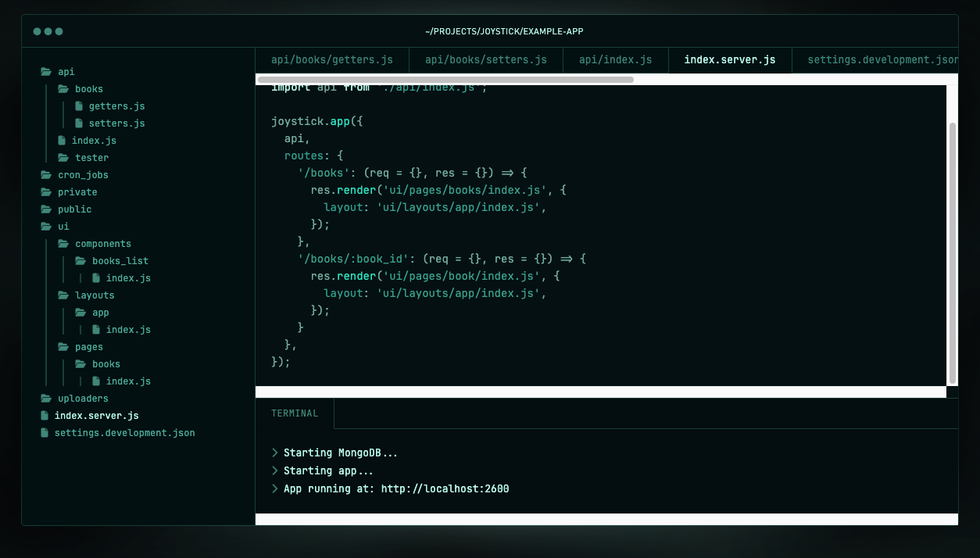Expand the private folder

point(77,192)
